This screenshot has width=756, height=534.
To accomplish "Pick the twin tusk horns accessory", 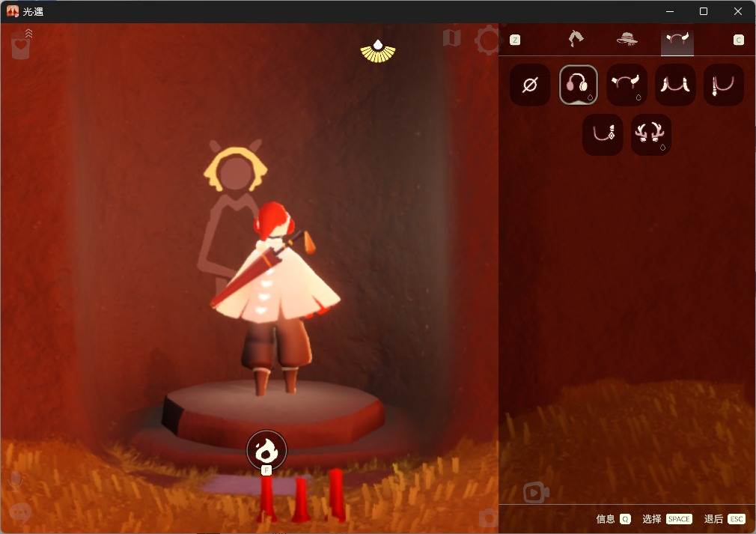I will [x=675, y=85].
